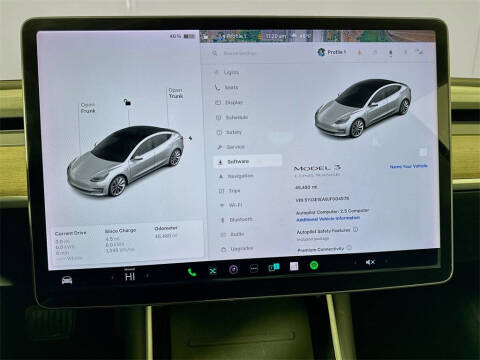Open Additional Vehicle Information link

[328, 219]
